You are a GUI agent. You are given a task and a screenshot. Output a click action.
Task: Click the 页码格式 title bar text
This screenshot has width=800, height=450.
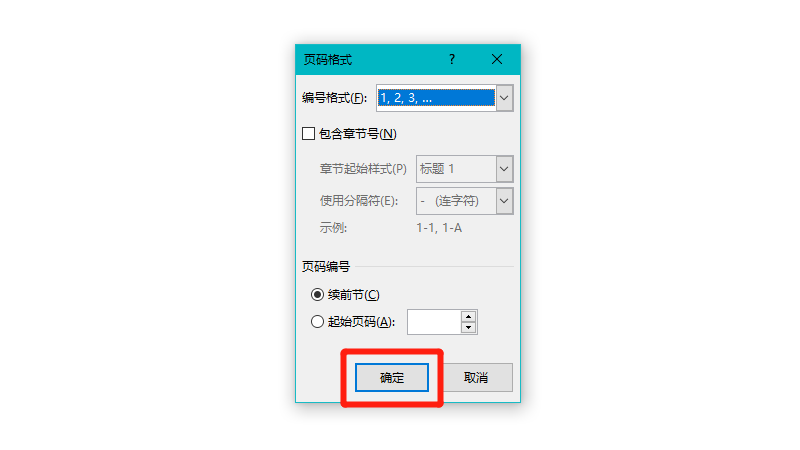click(x=328, y=60)
